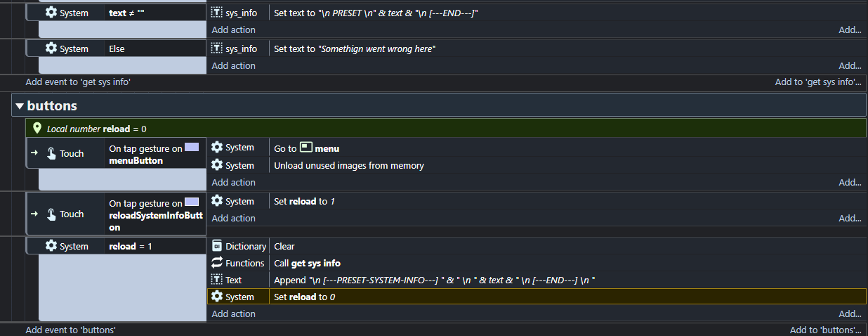Click the green location pin of local variable reload
The width and height of the screenshot is (868, 336).
37,129
